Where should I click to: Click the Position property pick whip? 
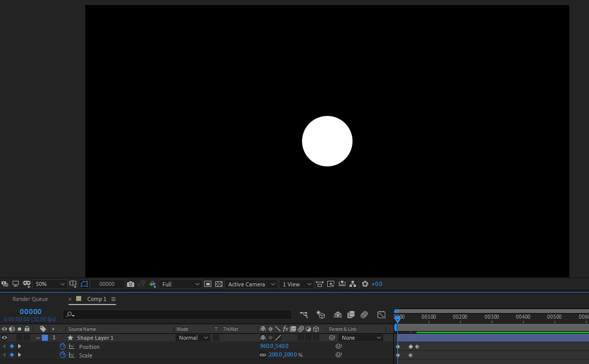(338, 346)
